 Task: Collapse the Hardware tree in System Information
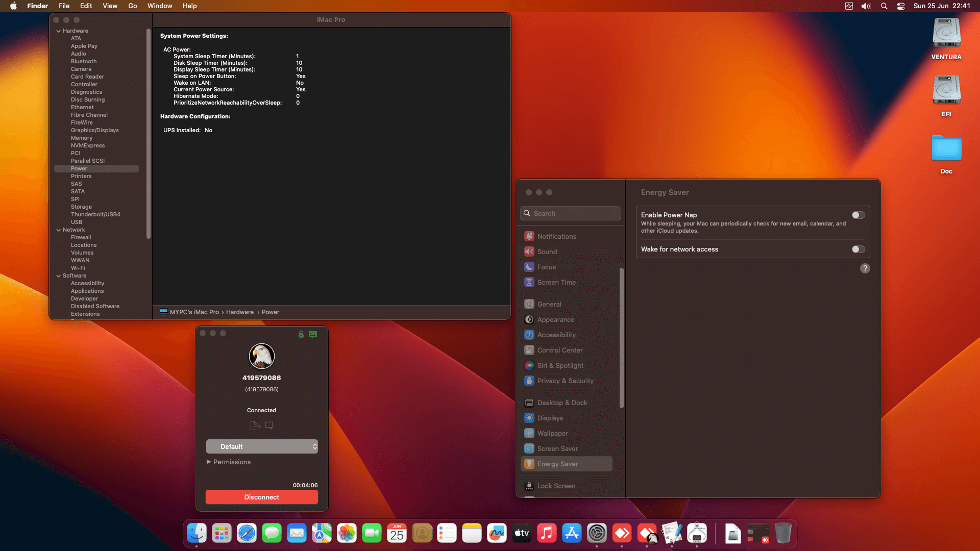58,31
